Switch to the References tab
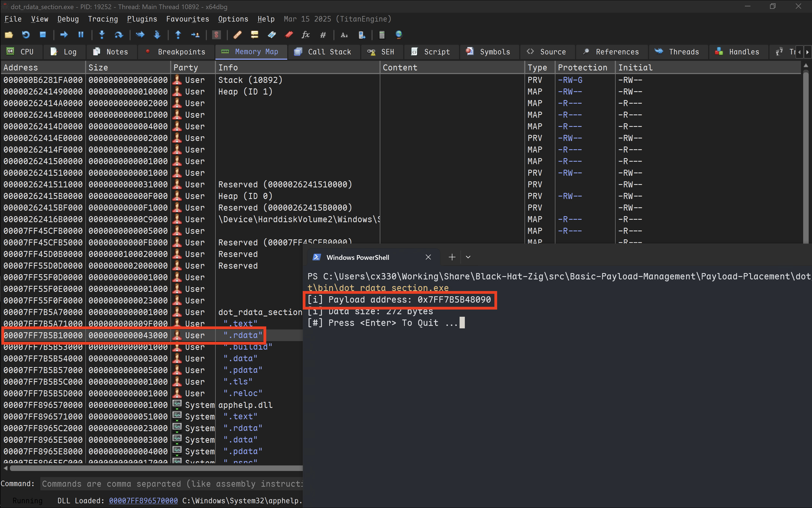This screenshot has width=812, height=508. (611, 52)
